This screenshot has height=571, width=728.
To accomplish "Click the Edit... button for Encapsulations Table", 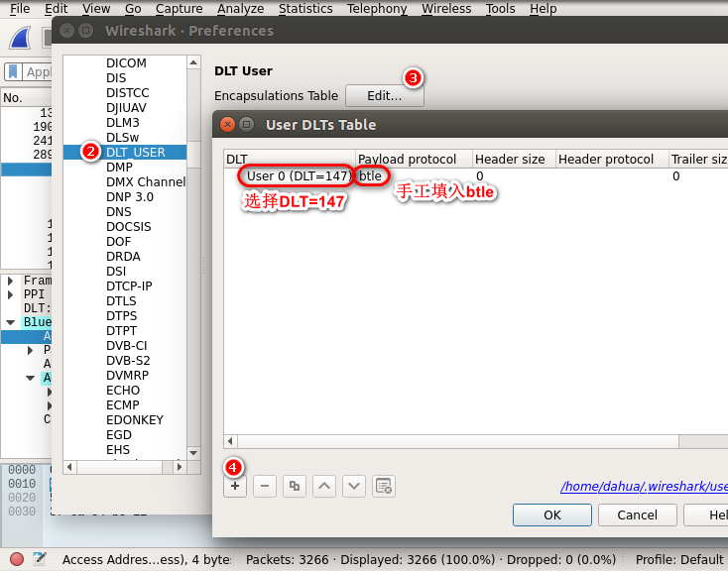I will pyautogui.click(x=384, y=96).
